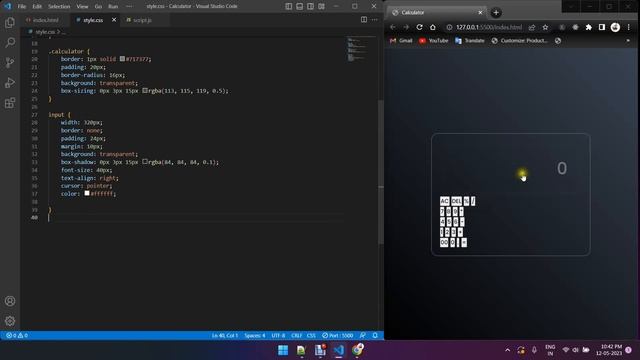The width and height of the screenshot is (640, 360).
Task: Open errors and warnings in status bar
Action: coord(17,336)
